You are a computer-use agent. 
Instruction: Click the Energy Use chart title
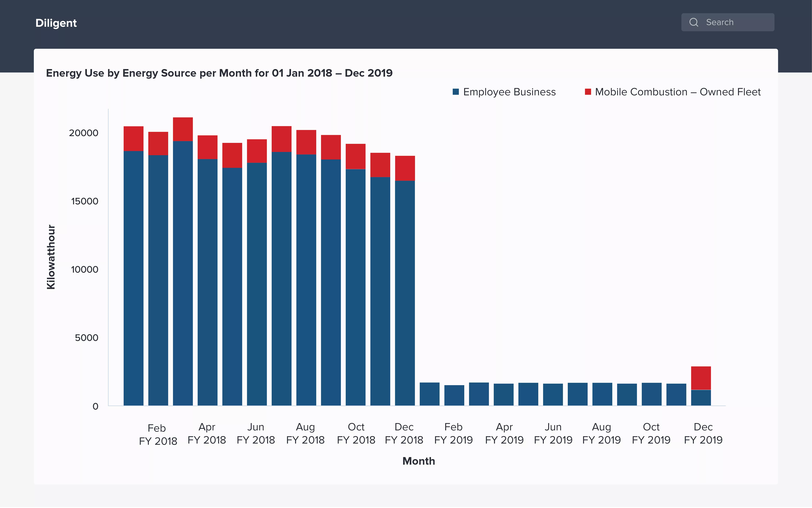click(x=219, y=73)
